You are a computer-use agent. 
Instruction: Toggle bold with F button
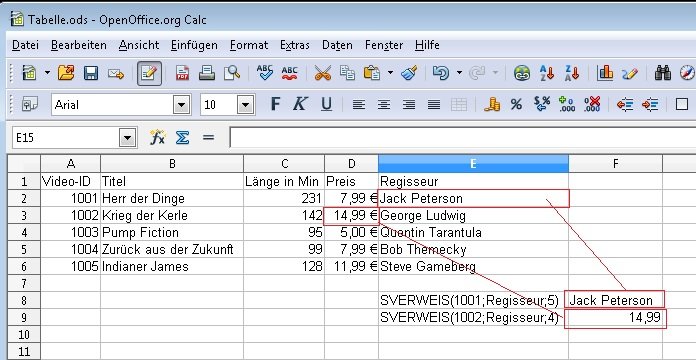point(275,104)
